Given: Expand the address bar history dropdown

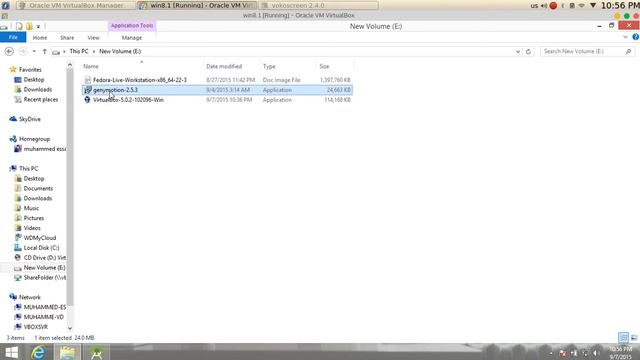Looking at the screenshot, I should tap(518, 51).
